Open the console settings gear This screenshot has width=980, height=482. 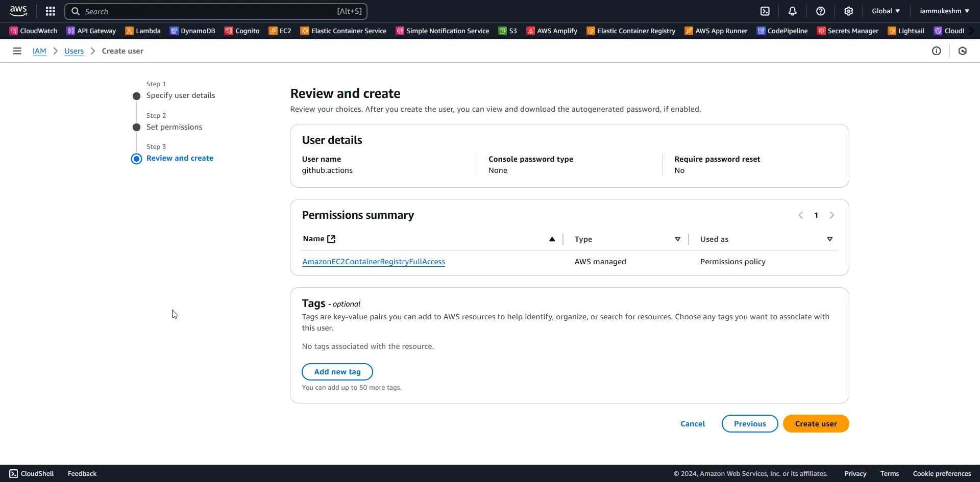(849, 11)
